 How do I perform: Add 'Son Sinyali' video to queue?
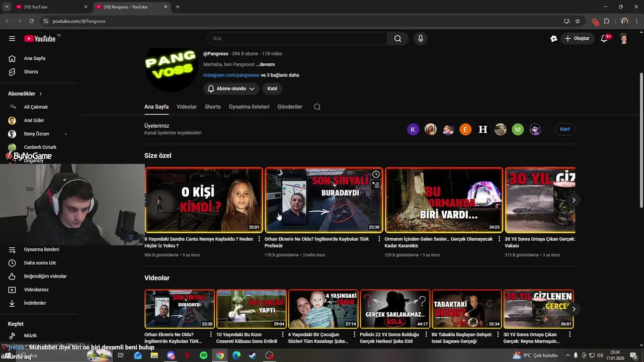tap(376, 185)
